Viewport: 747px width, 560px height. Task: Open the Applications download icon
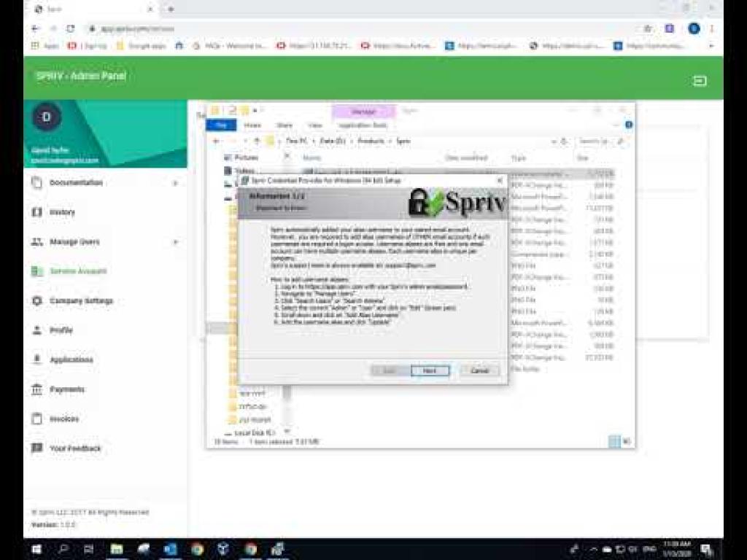pyautogui.click(x=37, y=359)
